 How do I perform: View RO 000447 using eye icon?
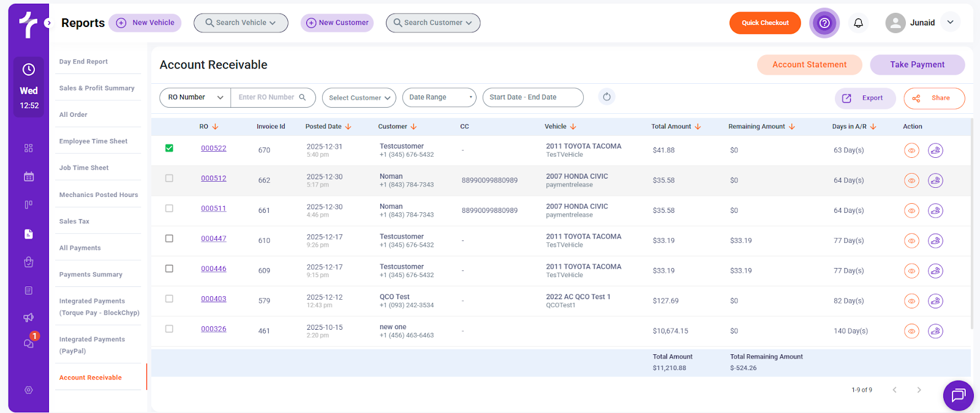(911, 241)
